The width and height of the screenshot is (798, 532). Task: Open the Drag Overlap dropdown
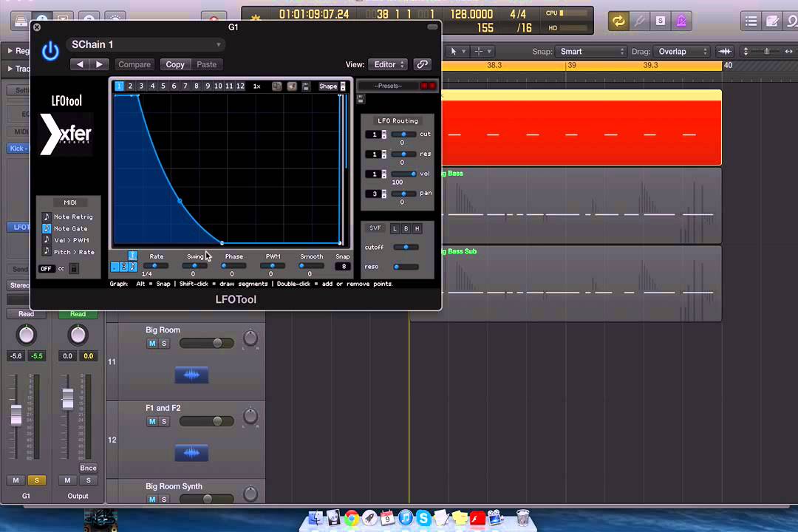(x=682, y=52)
